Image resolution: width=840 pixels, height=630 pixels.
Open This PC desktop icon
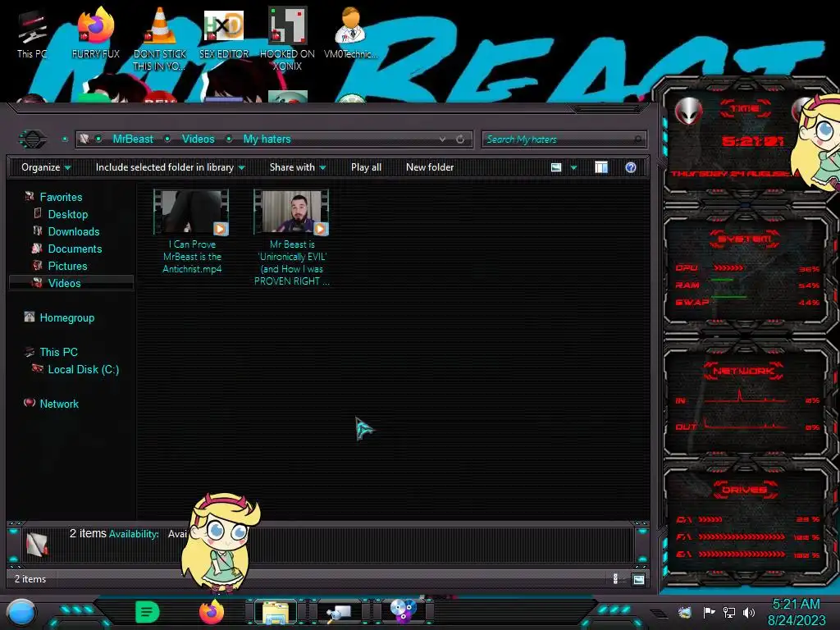point(32,34)
